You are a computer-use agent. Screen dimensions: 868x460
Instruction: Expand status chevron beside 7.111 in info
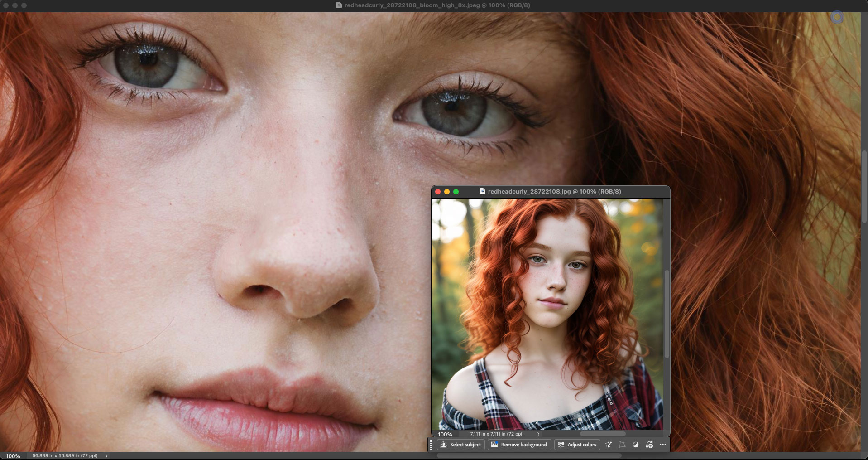[538, 434]
